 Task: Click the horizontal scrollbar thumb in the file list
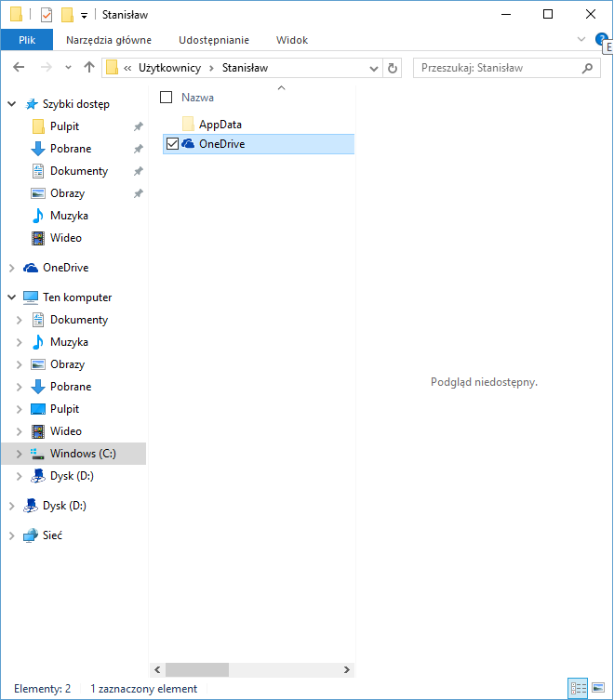(x=197, y=669)
